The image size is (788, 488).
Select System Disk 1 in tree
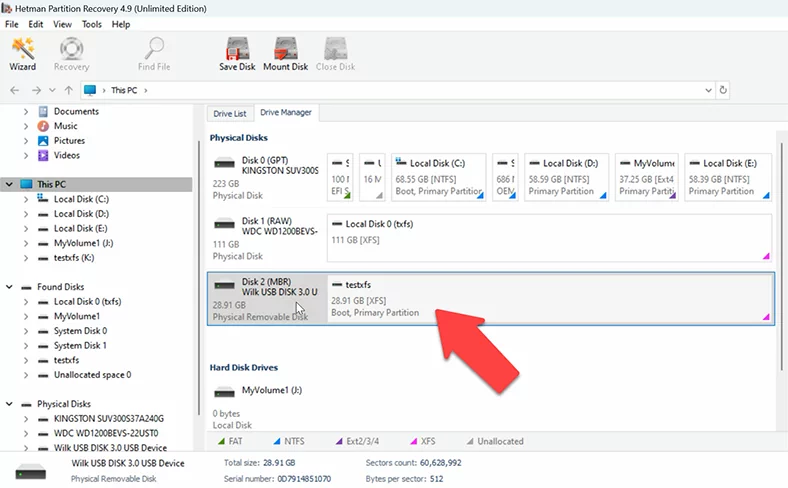click(x=80, y=346)
